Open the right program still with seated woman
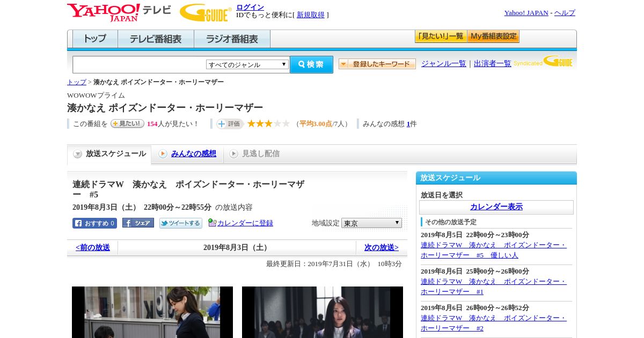 [x=323, y=312]
